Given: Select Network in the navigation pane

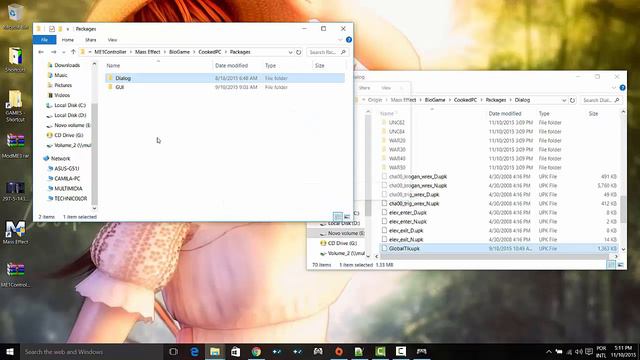Looking at the screenshot, I should click(60, 158).
